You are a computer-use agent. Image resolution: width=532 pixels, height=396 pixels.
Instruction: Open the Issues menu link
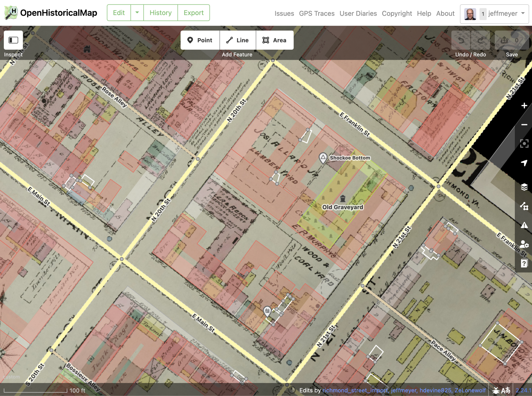[x=284, y=14]
